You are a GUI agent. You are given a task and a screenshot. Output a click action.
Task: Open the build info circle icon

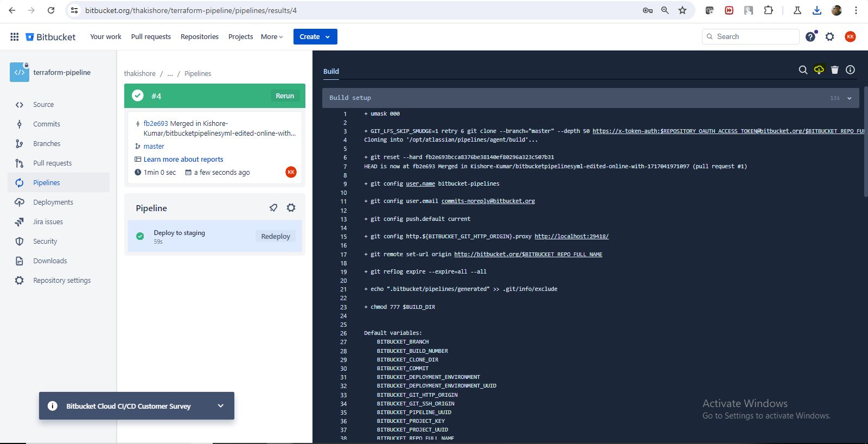tap(851, 70)
